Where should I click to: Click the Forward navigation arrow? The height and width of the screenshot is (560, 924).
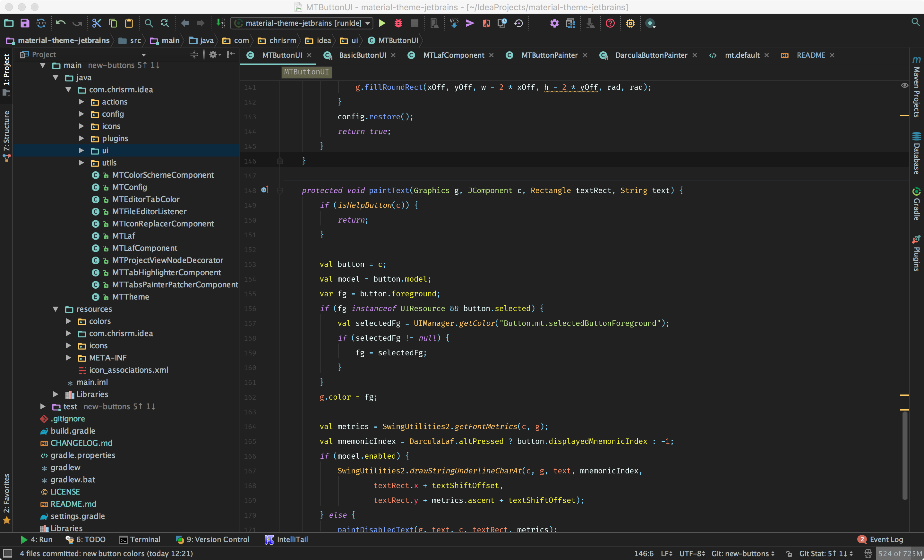coord(201,23)
